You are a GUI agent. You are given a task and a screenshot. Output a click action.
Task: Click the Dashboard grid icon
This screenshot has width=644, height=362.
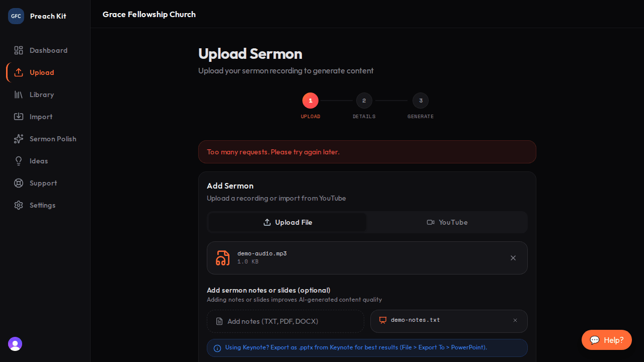(19, 50)
